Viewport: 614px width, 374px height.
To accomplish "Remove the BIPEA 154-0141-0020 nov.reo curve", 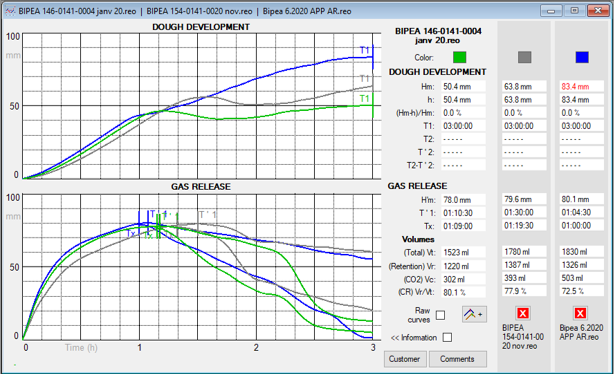I will 523,313.
